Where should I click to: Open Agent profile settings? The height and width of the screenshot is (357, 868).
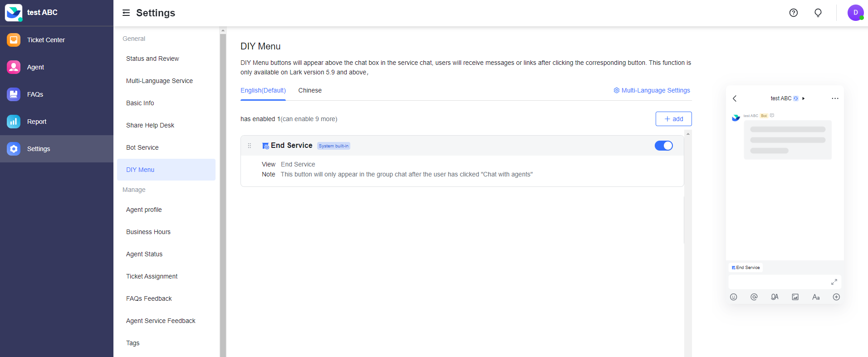(x=166, y=210)
